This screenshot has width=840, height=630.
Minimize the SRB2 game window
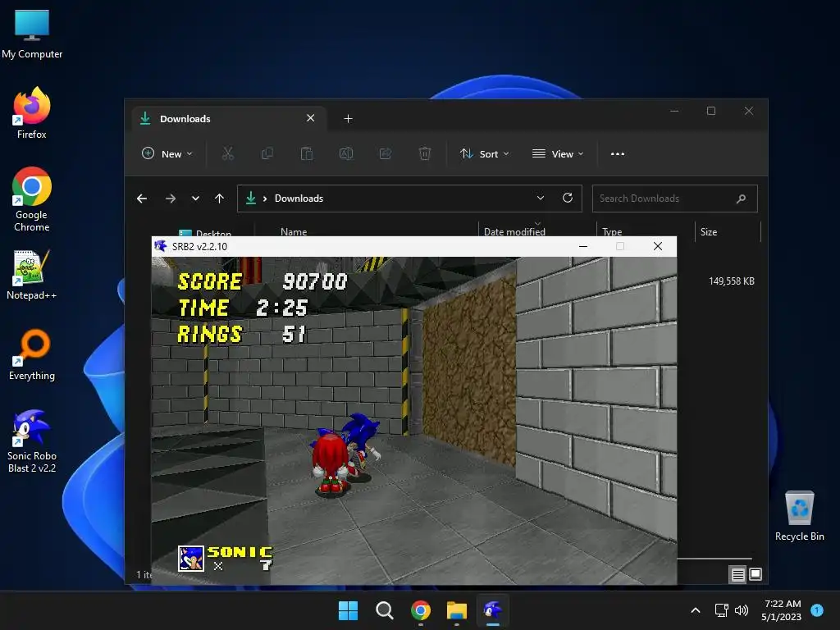point(583,246)
